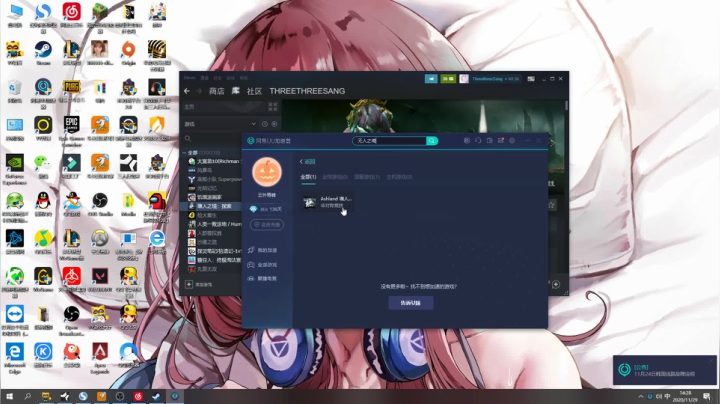Toggle sort by recent clock icon in Steam
This screenshot has width=720, height=404.
(264, 124)
